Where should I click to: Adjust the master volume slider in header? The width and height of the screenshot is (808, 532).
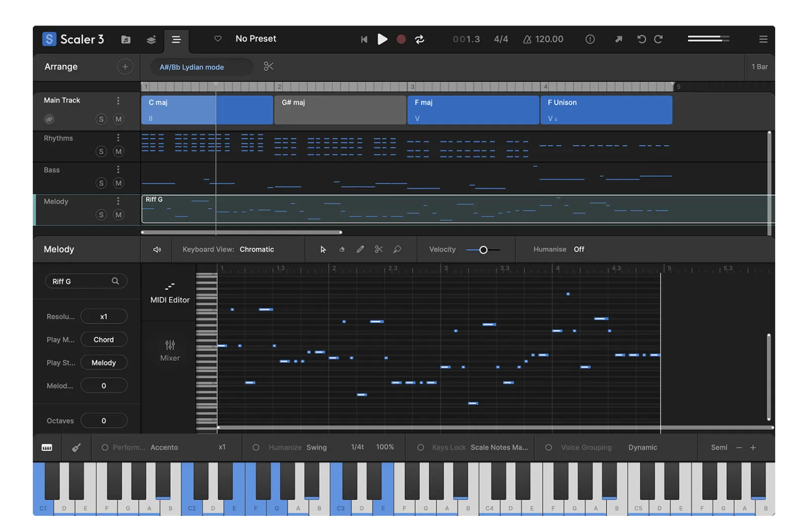coord(709,38)
